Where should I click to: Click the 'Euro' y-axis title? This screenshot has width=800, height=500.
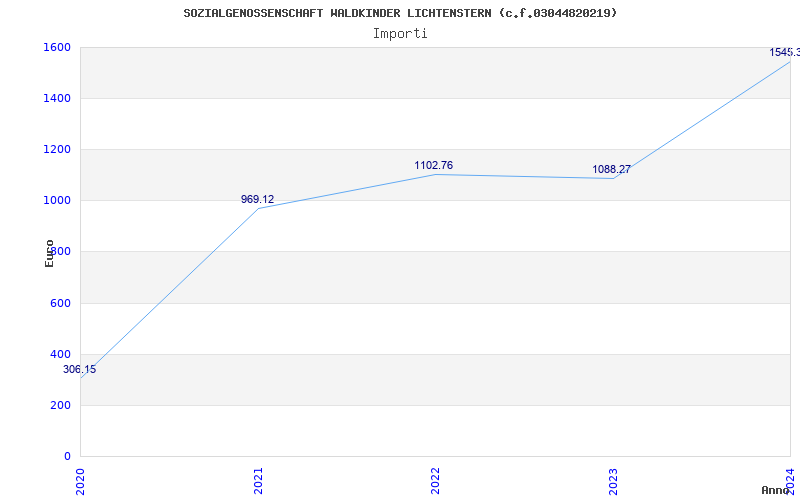pos(49,253)
